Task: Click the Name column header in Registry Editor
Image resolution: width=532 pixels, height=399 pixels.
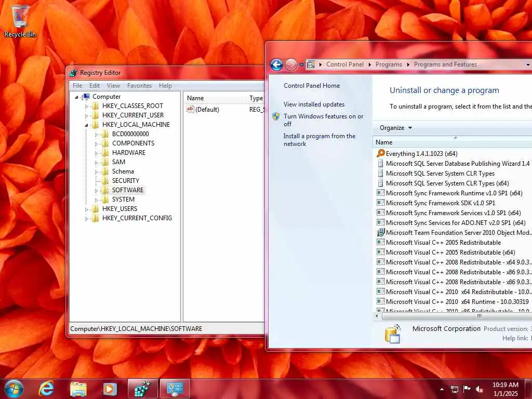Action: coord(216,98)
